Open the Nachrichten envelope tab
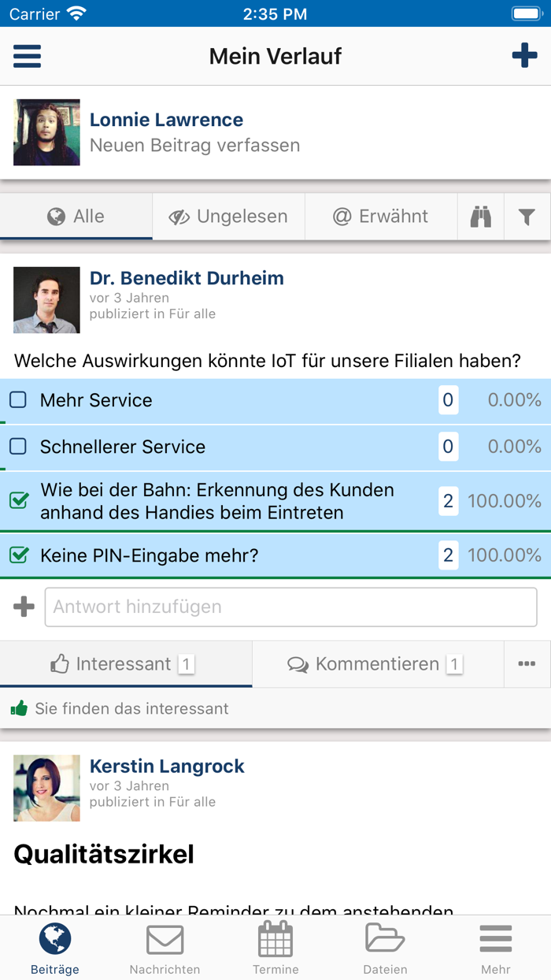The height and width of the screenshot is (980, 551). [165, 948]
